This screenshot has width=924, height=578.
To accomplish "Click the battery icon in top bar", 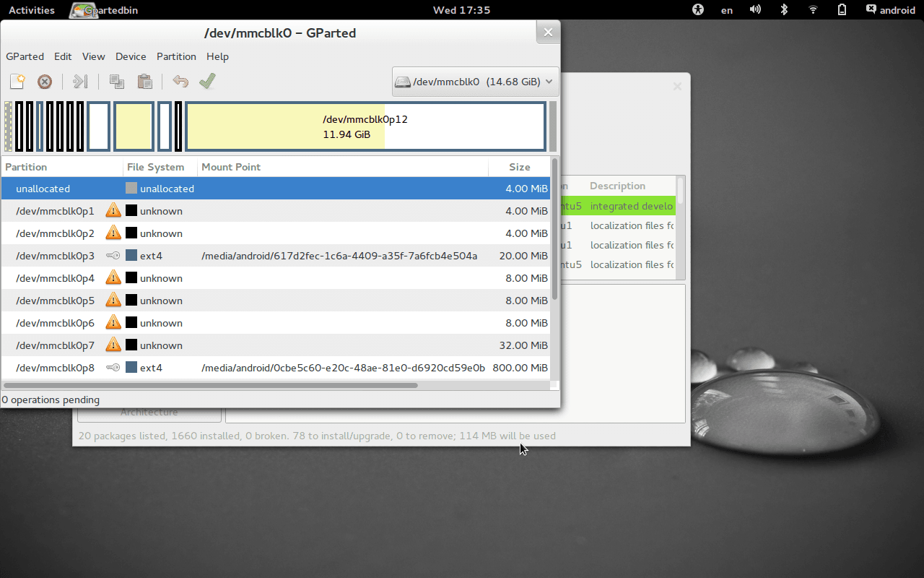I will pyautogui.click(x=842, y=10).
